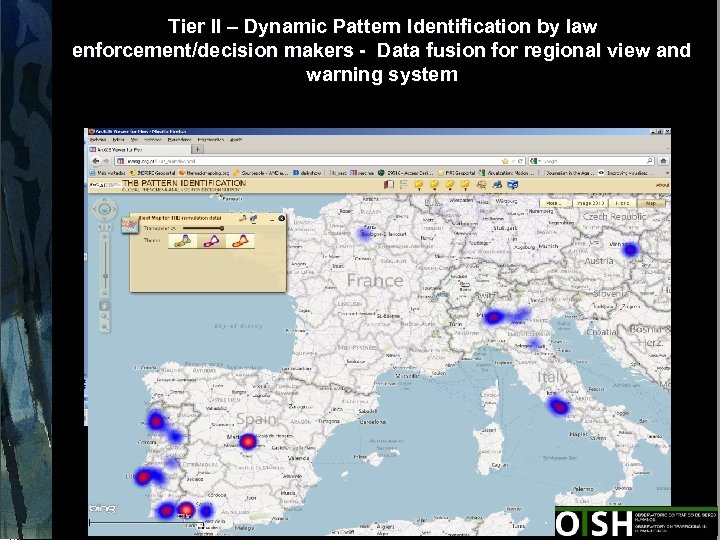The width and height of the screenshot is (720, 540).
Task: Open a new browser tab with plus button
Action: coord(197,149)
